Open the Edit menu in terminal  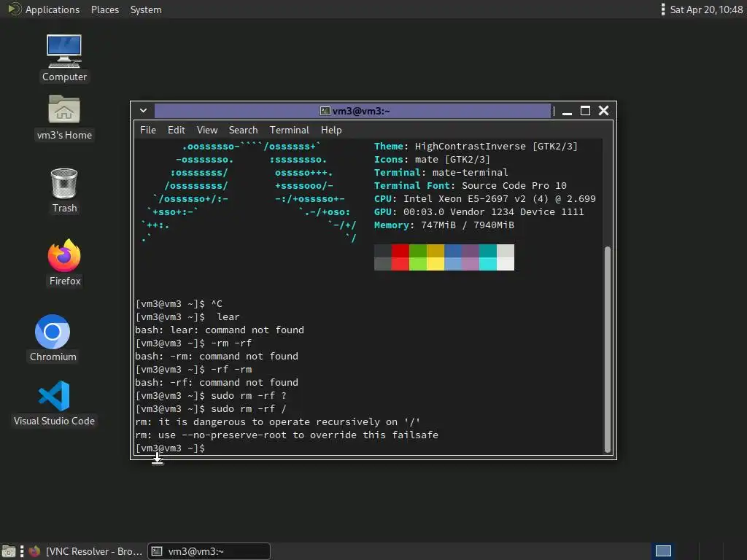tap(176, 130)
